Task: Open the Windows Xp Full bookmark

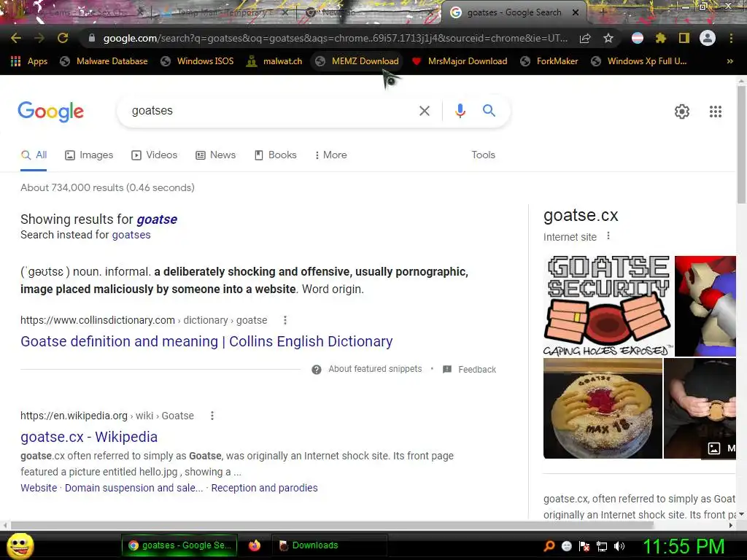Action: click(x=639, y=61)
